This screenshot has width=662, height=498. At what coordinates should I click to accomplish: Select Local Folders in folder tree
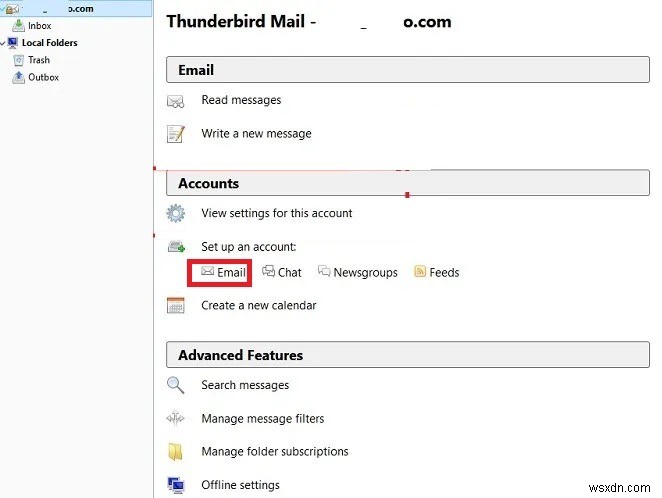49,43
